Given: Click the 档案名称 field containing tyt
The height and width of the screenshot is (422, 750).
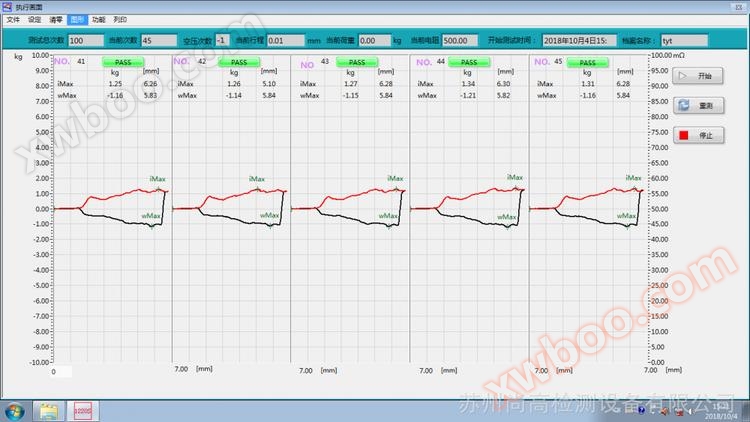Looking at the screenshot, I should tap(684, 41).
